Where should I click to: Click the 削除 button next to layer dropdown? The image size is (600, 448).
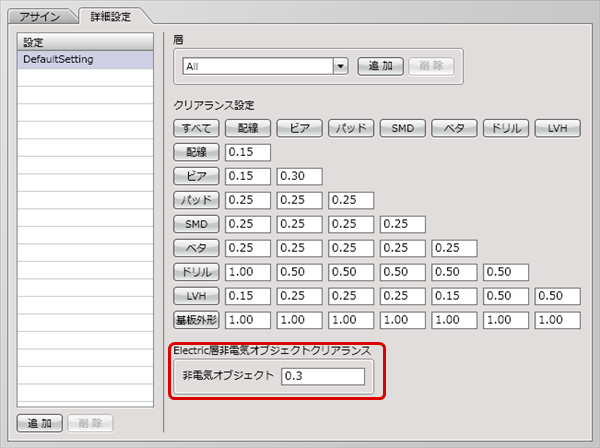(431, 66)
